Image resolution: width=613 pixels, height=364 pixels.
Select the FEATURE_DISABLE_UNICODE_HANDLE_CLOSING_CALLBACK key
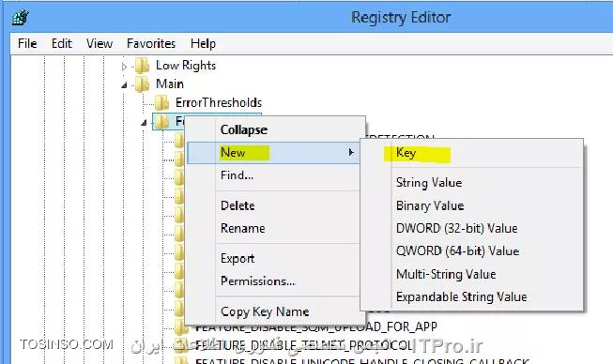click(x=361, y=361)
